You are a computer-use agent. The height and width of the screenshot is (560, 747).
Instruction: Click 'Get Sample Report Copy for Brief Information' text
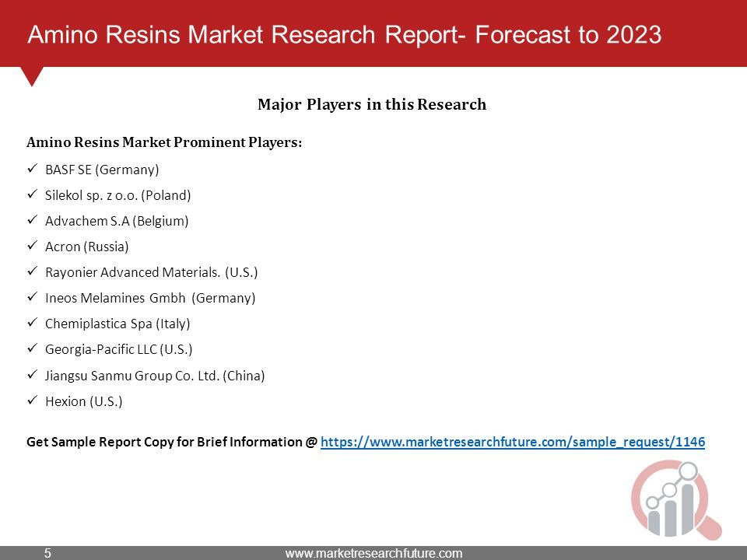(x=164, y=442)
